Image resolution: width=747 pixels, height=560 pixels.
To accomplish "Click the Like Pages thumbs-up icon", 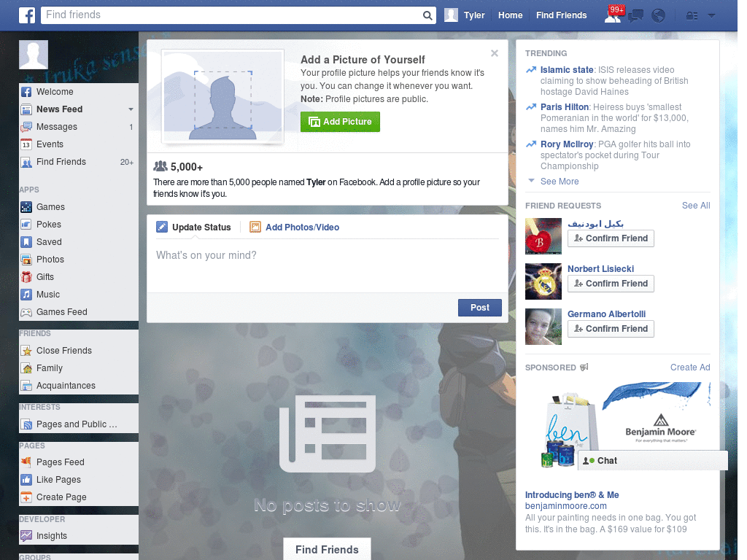I will point(26,480).
